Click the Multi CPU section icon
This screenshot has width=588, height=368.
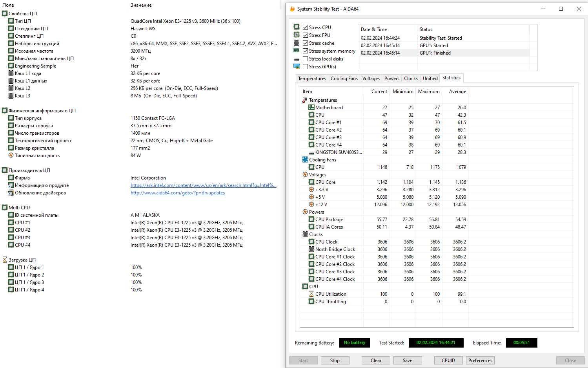click(x=5, y=208)
